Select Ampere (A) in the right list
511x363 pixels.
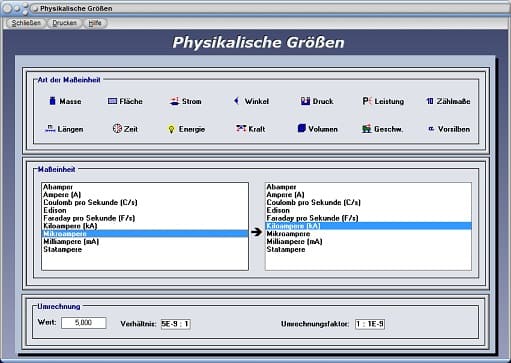click(x=368, y=195)
